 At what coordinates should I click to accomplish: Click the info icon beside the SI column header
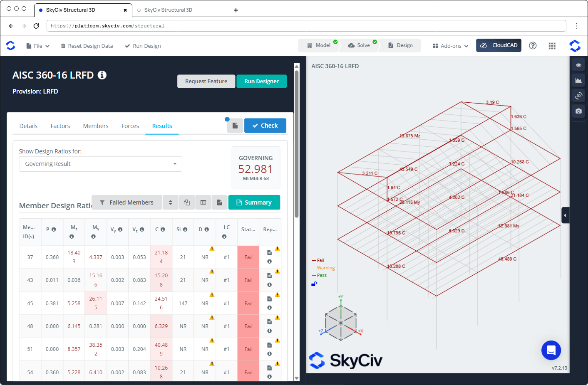pyautogui.click(x=185, y=230)
